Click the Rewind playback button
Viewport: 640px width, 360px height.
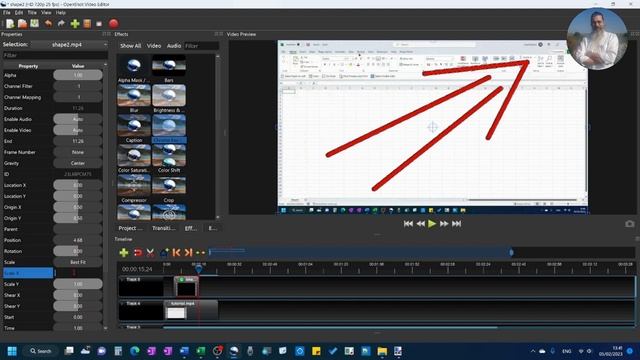coord(420,224)
